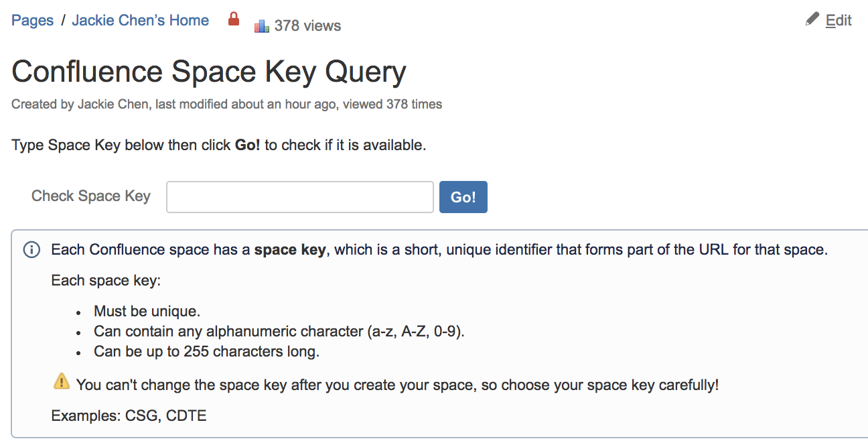Click the bold 'space key' term in the info panel
Viewport: 868px width, 445px height.
290,250
